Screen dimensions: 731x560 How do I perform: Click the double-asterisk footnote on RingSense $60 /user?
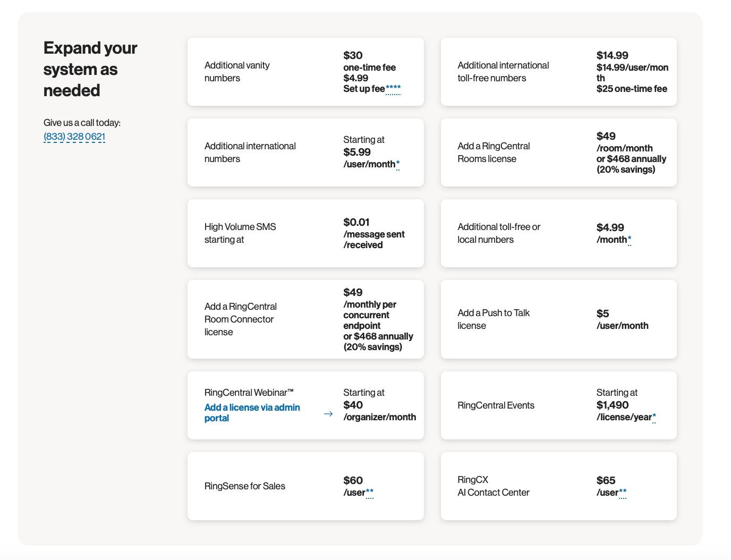pos(370,493)
